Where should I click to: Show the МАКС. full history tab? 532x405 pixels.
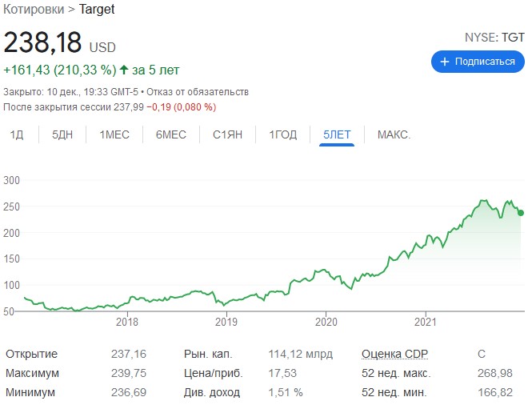click(x=394, y=134)
